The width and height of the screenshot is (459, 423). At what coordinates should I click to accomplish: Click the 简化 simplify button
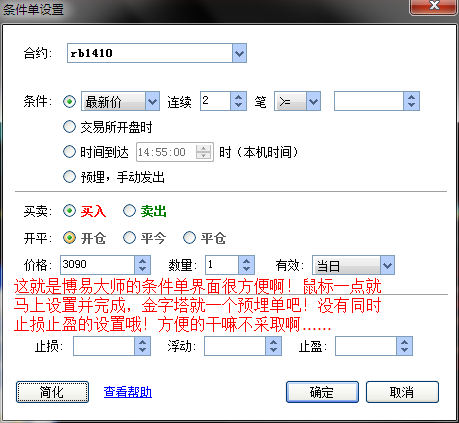(52, 392)
